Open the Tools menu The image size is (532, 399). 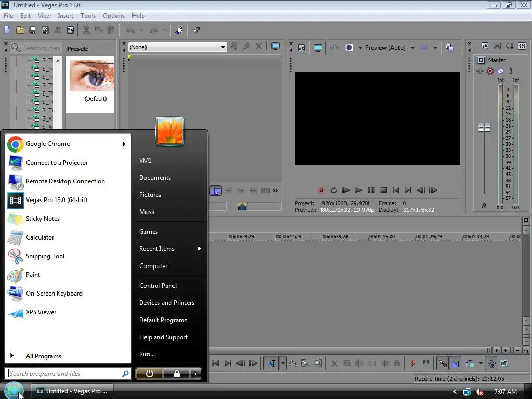click(88, 16)
